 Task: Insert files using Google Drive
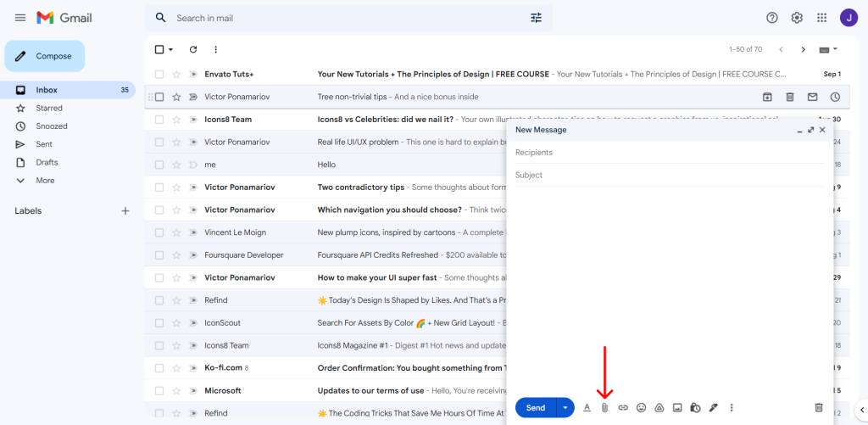[659, 408]
